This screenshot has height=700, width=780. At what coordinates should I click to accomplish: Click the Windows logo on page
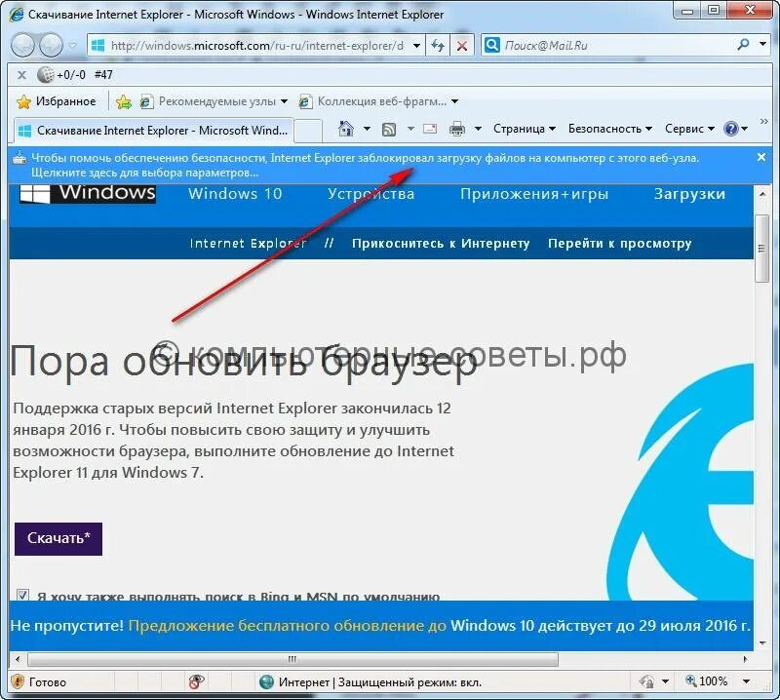pyautogui.click(x=88, y=193)
